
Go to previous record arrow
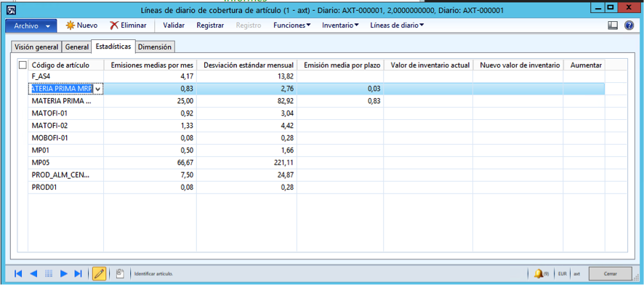coord(33,273)
